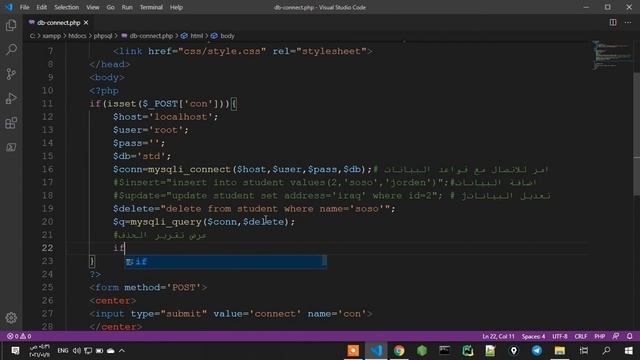The height and width of the screenshot is (360, 640).
Task: Click the $user='root'; code line
Action: [x=151, y=130]
